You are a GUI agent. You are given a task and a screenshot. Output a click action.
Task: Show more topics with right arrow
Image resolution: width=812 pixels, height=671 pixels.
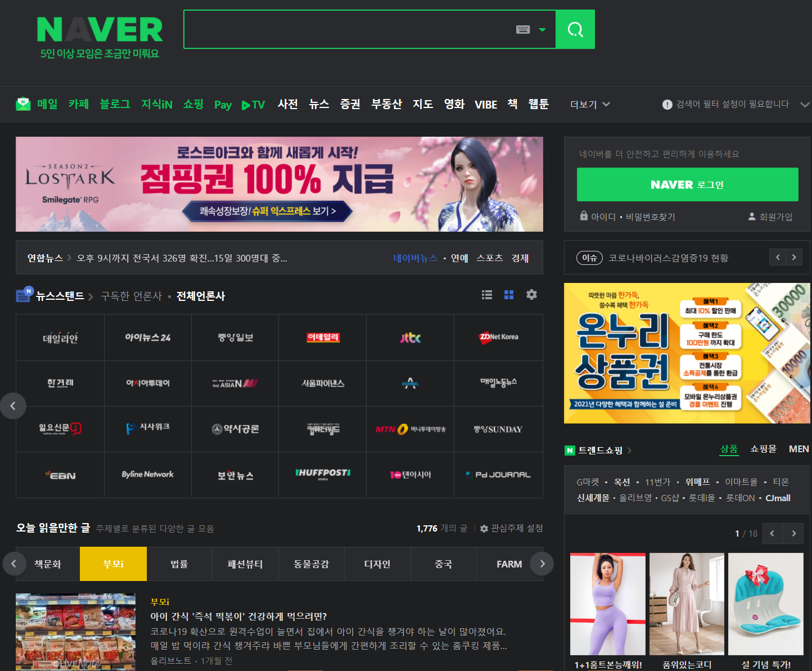542,564
